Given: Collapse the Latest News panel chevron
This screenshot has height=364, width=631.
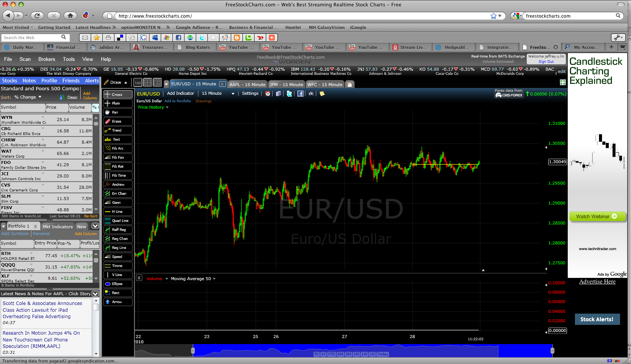Looking at the screenshot, I should (95, 294).
